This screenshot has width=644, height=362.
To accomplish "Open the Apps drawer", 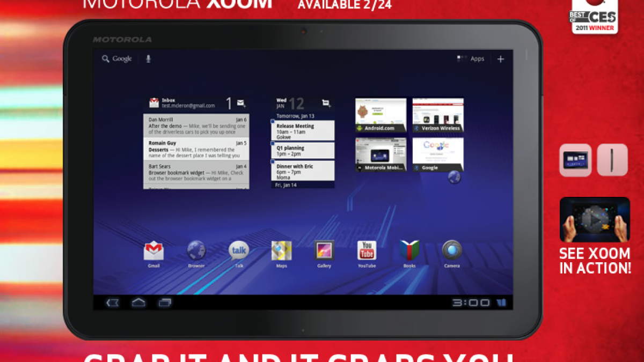I will coord(471,59).
